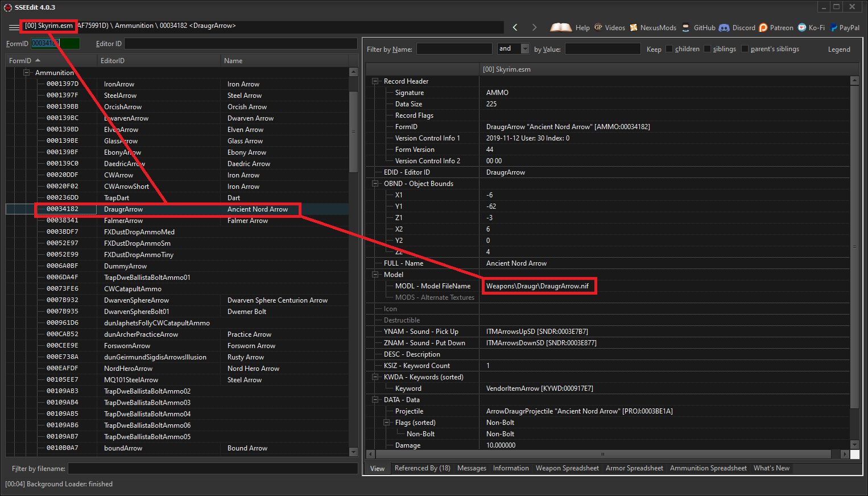Open the GitHub repository link
This screenshot has width=868, height=496.
[698, 27]
